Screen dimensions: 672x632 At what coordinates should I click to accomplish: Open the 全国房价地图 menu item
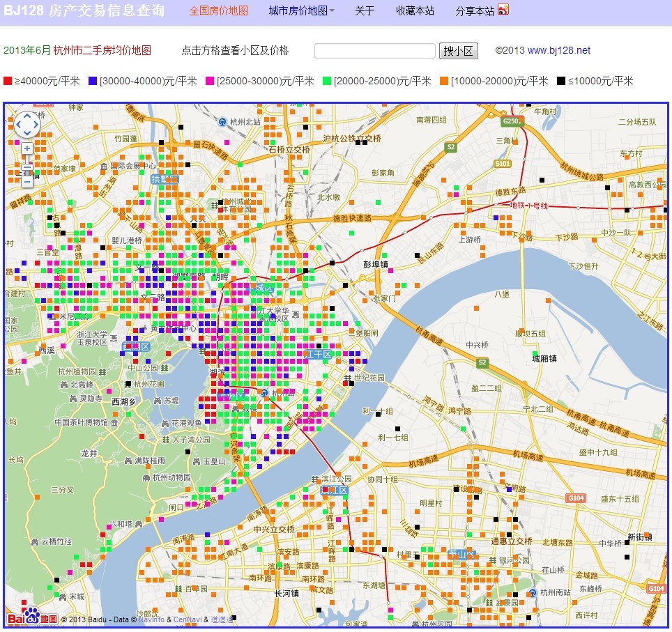click(218, 10)
